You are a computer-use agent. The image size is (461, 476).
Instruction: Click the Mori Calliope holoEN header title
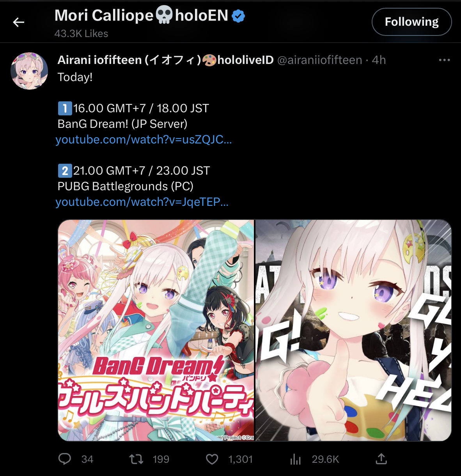[x=141, y=16]
